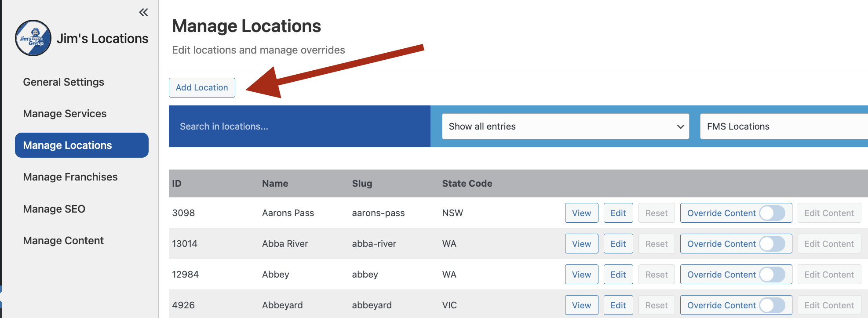Image resolution: width=868 pixels, height=318 pixels.
Task: Collapse the sidebar with double-chevron icon
Action: coord(143,12)
